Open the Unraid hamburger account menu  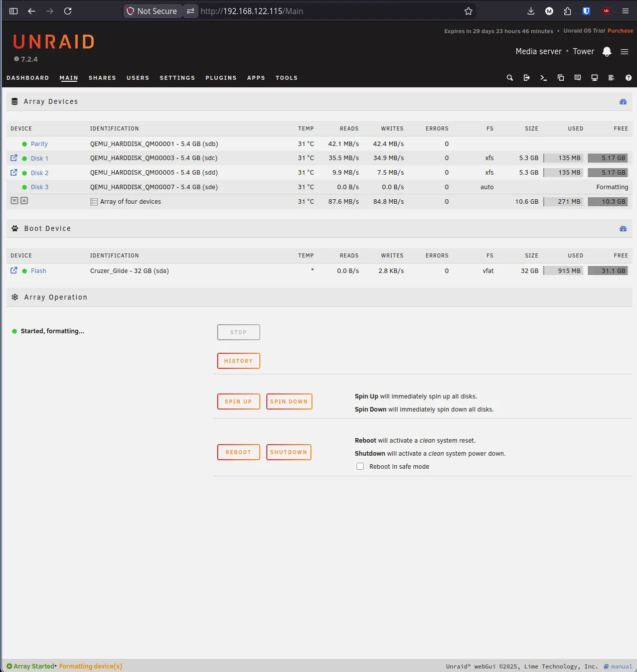pos(624,52)
